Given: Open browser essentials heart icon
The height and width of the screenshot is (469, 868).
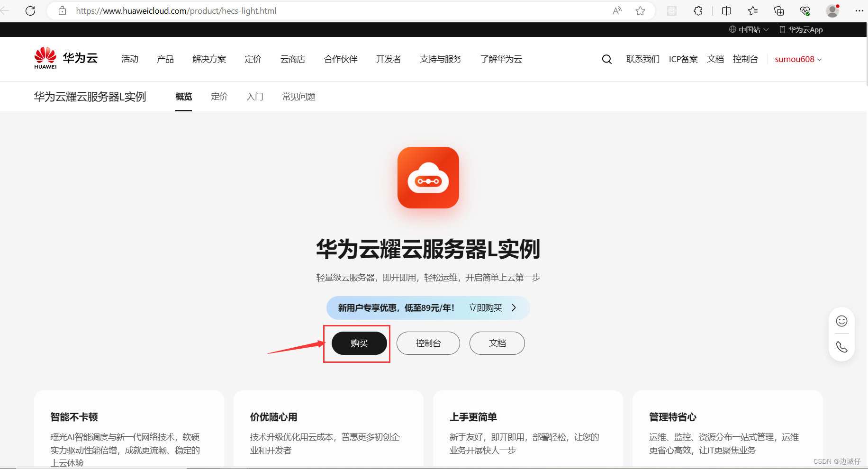Looking at the screenshot, I should point(805,11).
